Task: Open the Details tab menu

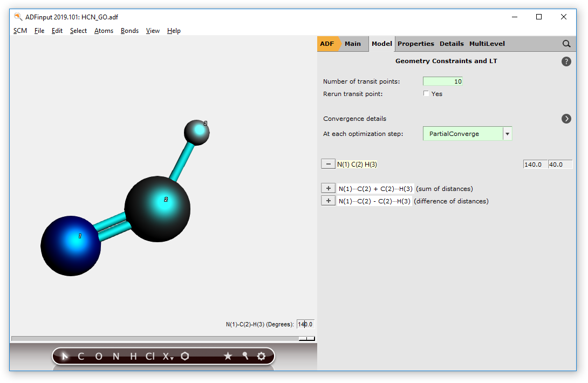Action: click(452, 44)
